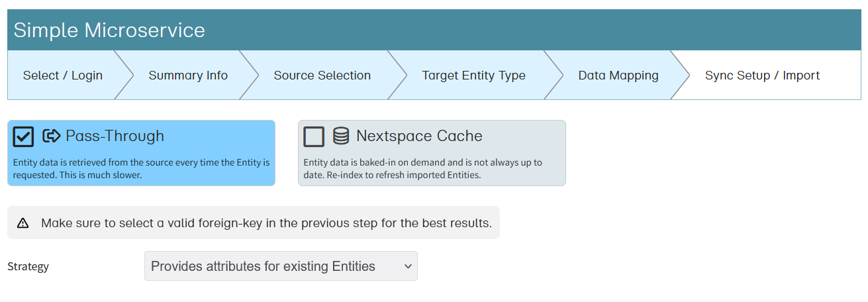Viewport: 868px width, 302px height.
Task: Enable the Nextspace Cache checkbox
Action: 314,136
